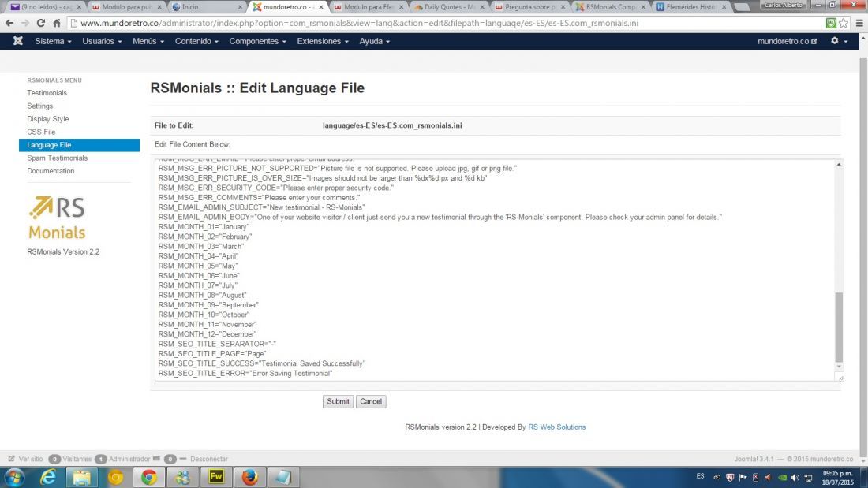Open Windows Explorer folder in taskbar

point(82,477)
